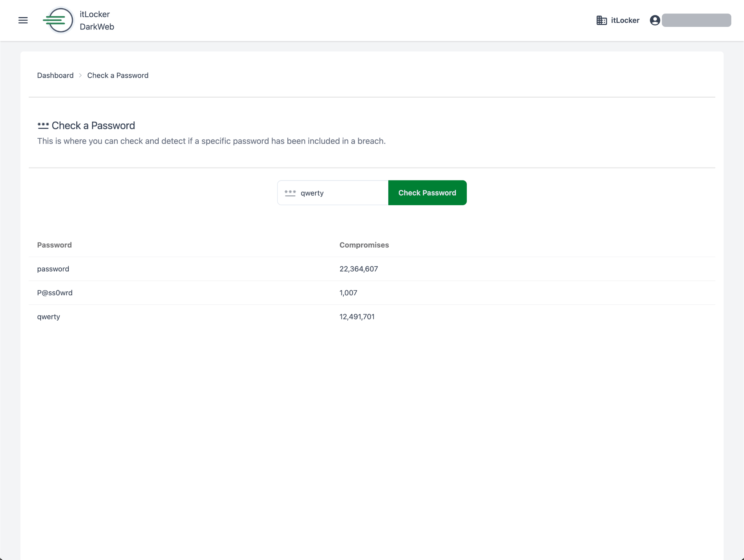
Task: Select Check a Password breadcrumb item
Action: (118, 76)
